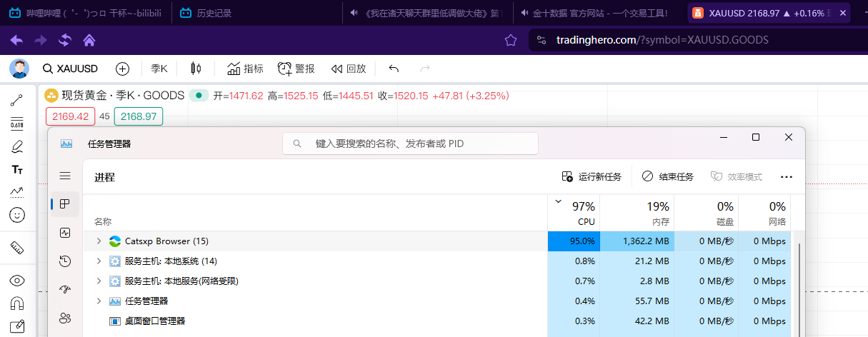Viewport: 868px width, 337px height.
Task: Click 效率模式 button
Action: pos(736,176)
